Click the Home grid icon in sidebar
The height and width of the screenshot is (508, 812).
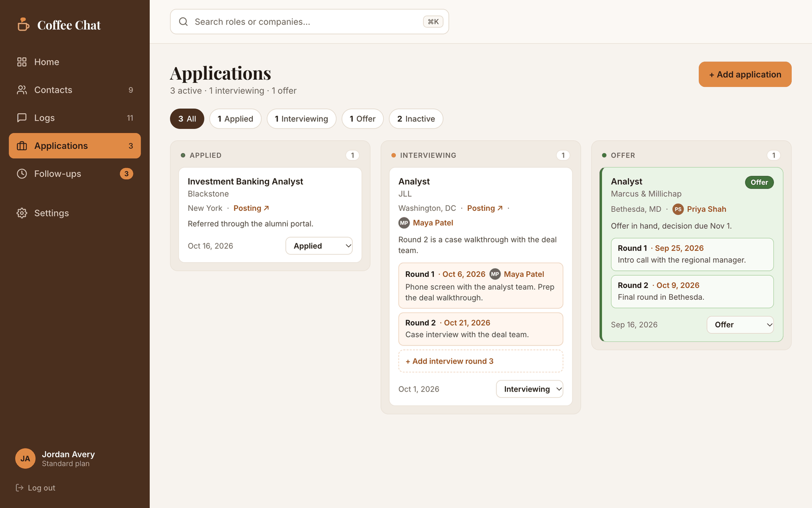tap(22, 62)
